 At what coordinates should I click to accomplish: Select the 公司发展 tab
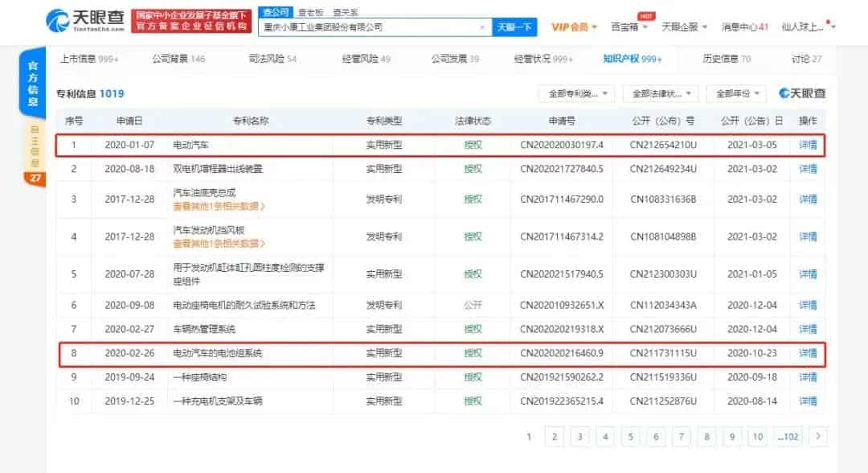[455, 59]
